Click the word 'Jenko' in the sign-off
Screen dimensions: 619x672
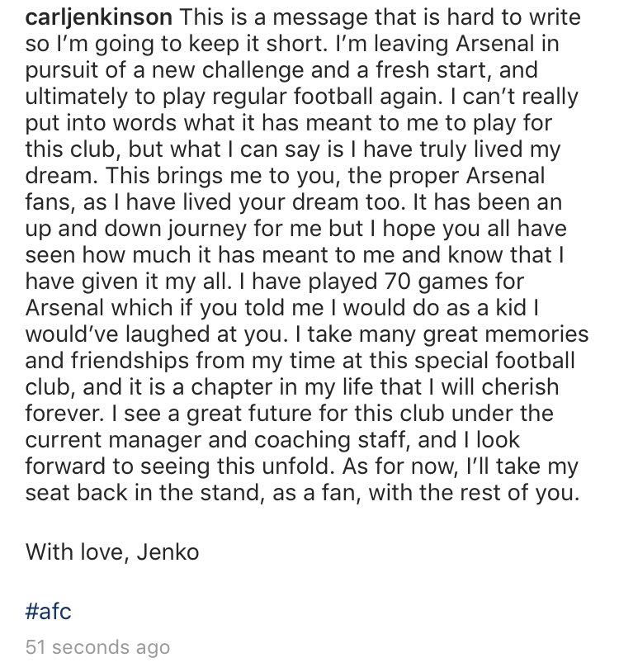click(168, 552)
